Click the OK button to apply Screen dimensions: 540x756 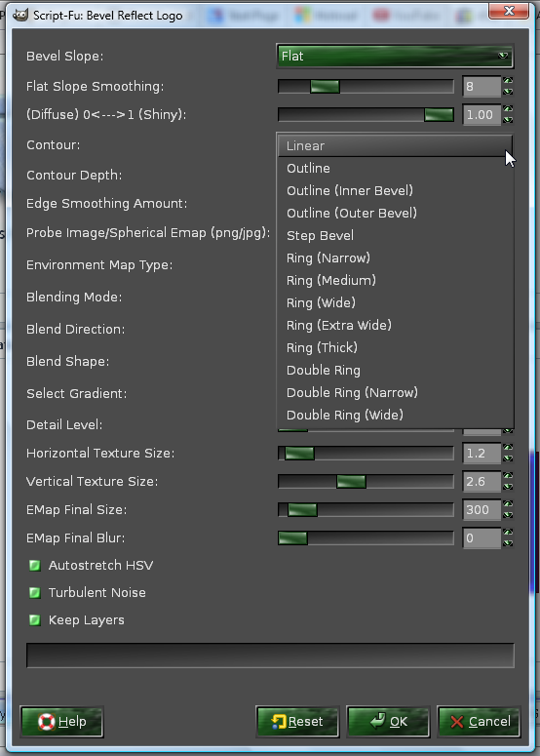pos(388,721)
